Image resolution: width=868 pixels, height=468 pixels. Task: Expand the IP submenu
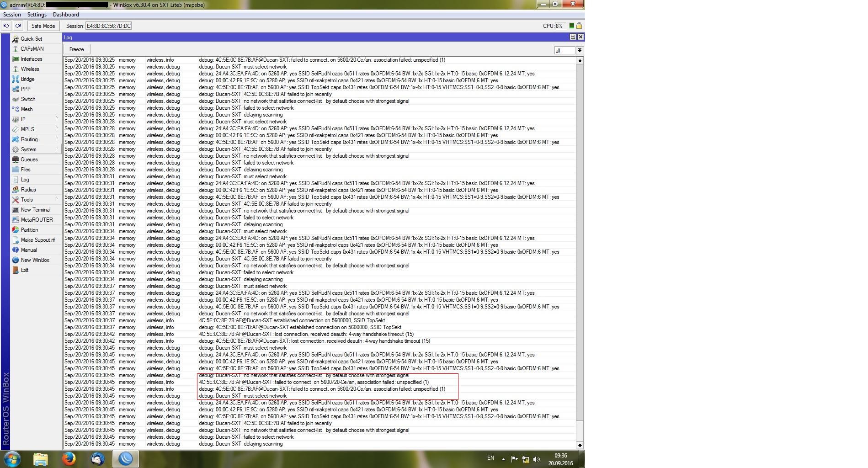(57, 119)
